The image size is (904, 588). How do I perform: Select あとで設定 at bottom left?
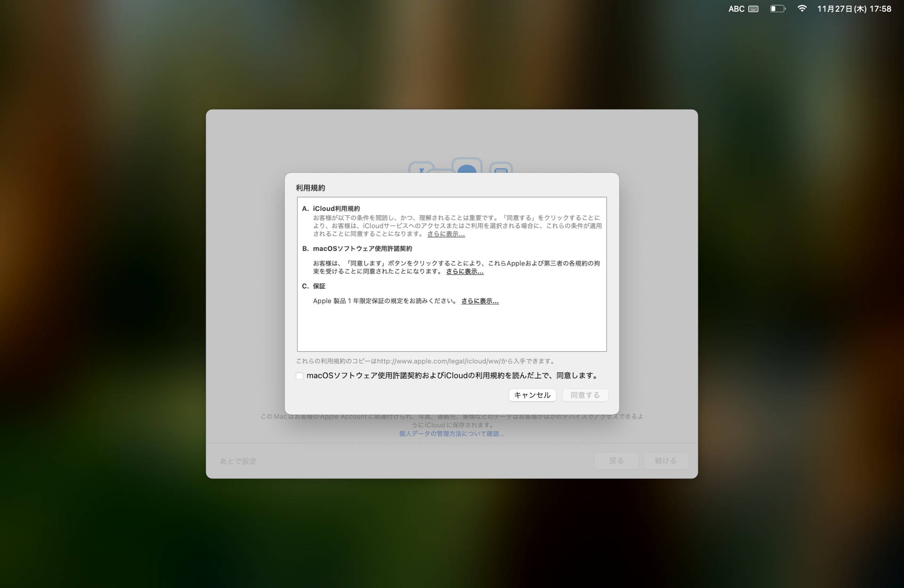[x=238, y=461]
